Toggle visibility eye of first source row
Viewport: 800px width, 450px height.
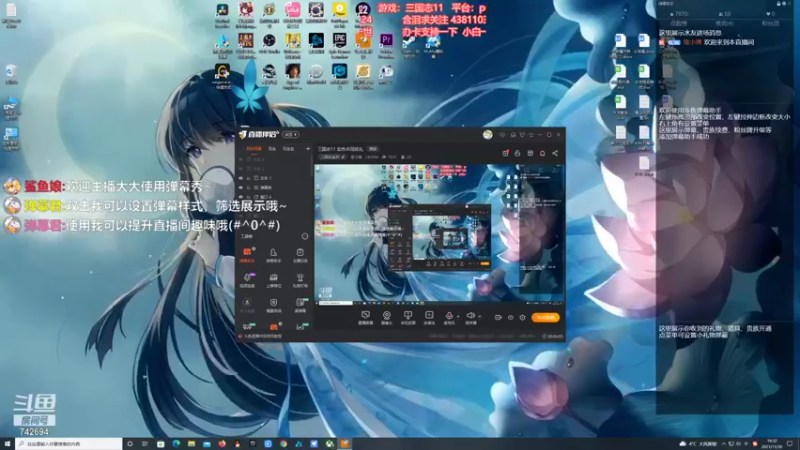pyautogui.click(x=241, y=159)
